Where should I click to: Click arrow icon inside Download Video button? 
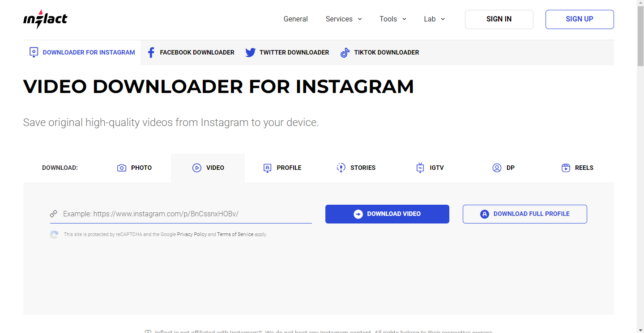coord(358,214)
